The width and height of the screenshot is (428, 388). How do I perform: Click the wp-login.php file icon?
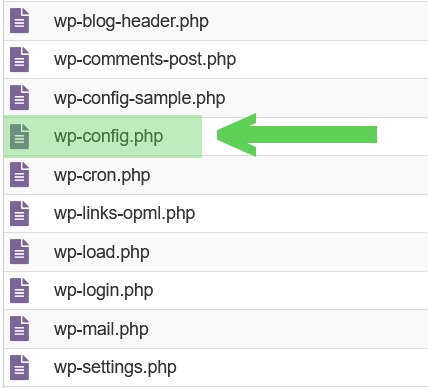coord(20,290)
